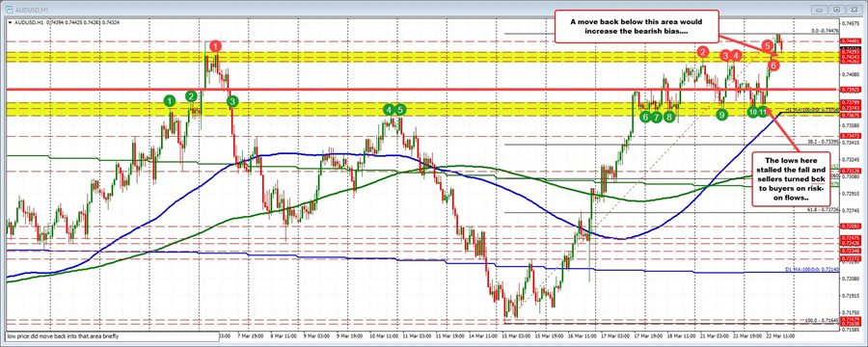The width and height of the screenshot is (868, 347).
Task: Click the 0.72085 price axis label
Action: click(851, 279)
